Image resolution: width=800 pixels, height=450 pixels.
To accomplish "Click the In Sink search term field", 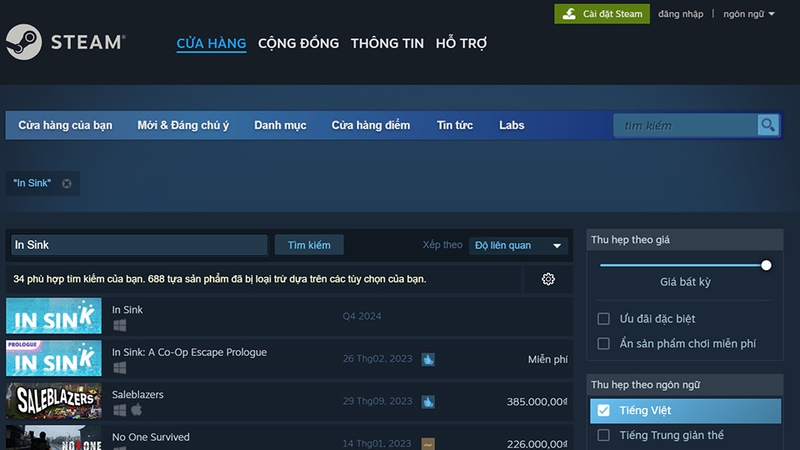I will pos(139,245).
